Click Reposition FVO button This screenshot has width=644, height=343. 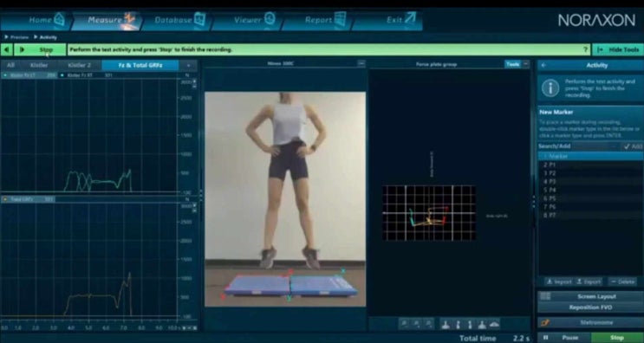pos(590,307)
